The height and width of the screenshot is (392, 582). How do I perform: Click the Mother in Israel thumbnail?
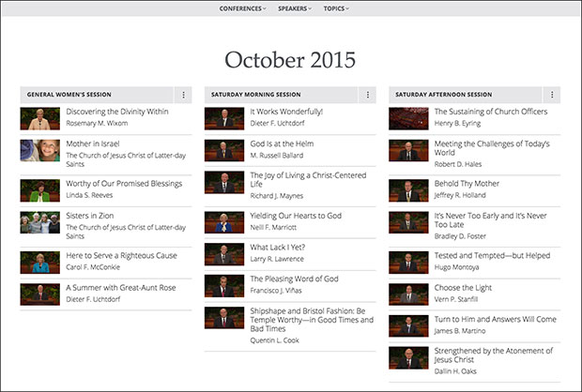40,151
